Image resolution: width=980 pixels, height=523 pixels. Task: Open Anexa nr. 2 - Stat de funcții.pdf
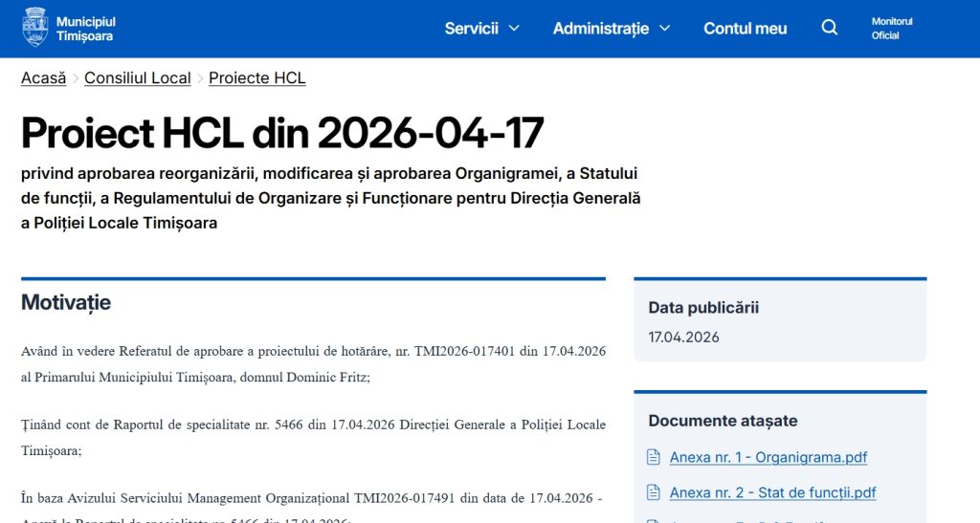[x=772, y=493]
